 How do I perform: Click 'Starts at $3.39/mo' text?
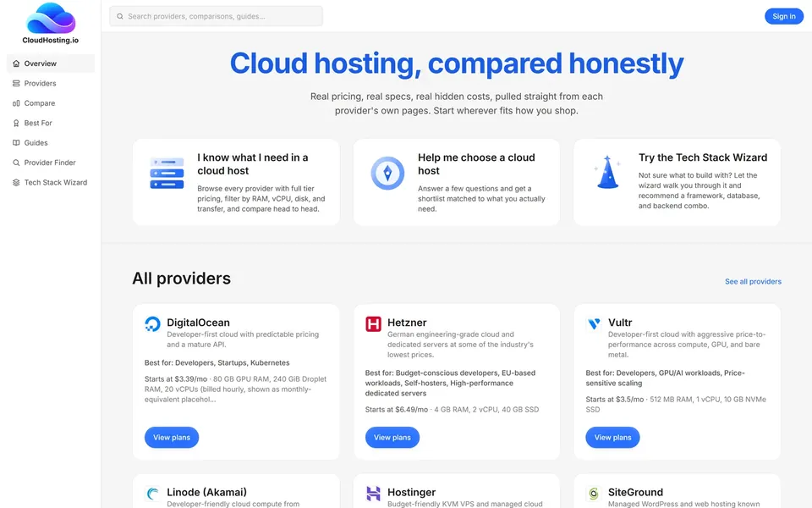click(x=176, y=379)
